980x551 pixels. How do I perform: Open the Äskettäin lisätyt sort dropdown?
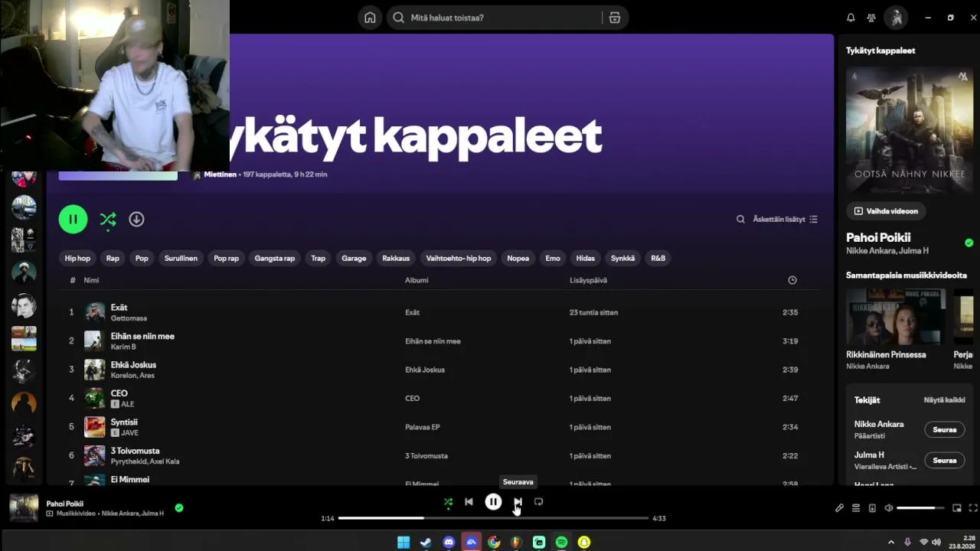pos(786,220)
